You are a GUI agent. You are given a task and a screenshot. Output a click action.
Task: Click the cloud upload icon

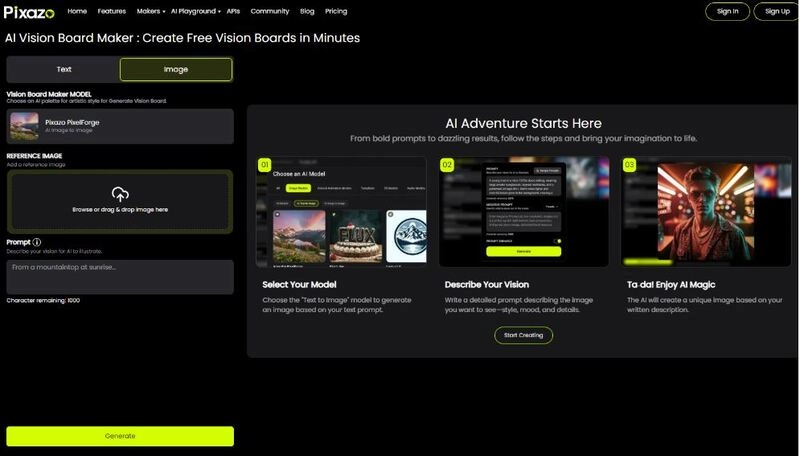pyautogui.click(x=120, y=194)
